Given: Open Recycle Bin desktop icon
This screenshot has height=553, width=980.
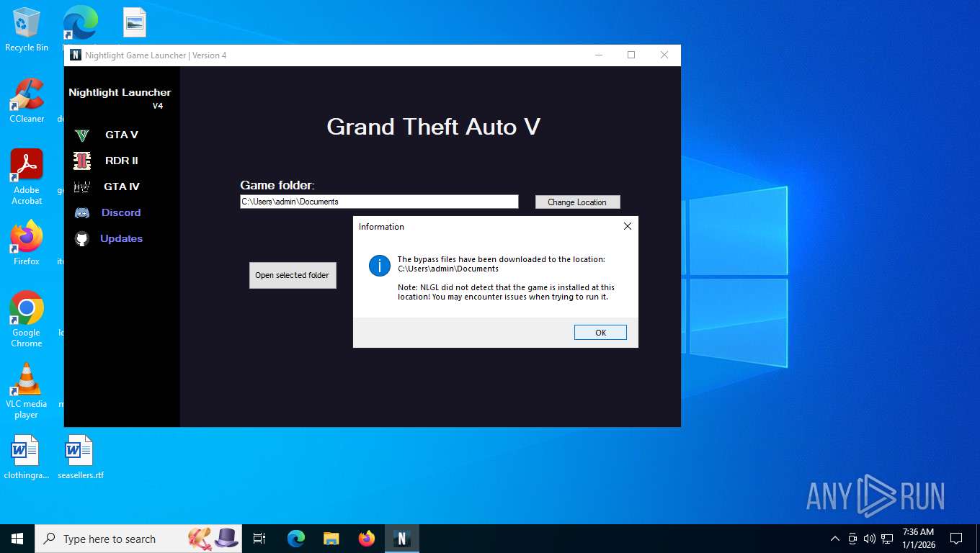Looking at the screenshot, I should click(x=27, y=29).
